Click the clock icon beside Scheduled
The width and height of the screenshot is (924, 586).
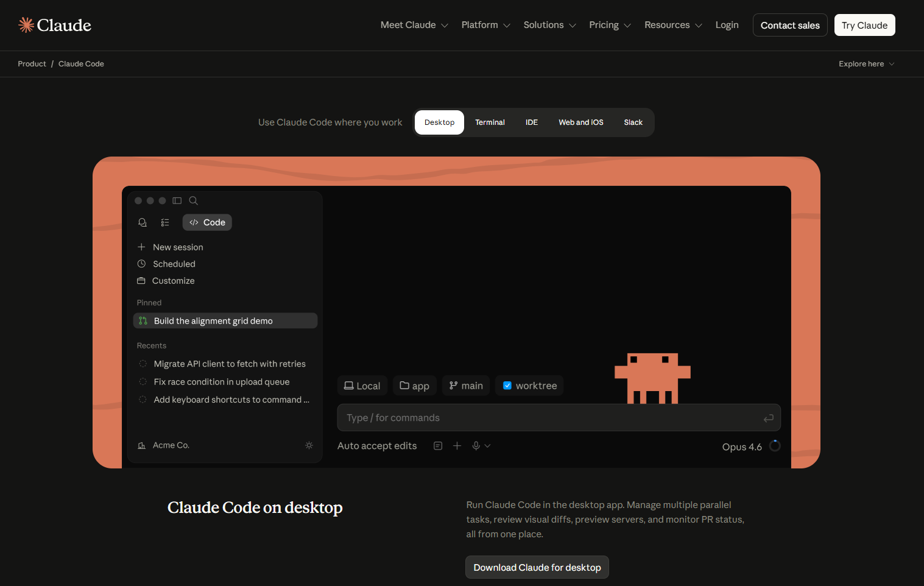point(141,264)
